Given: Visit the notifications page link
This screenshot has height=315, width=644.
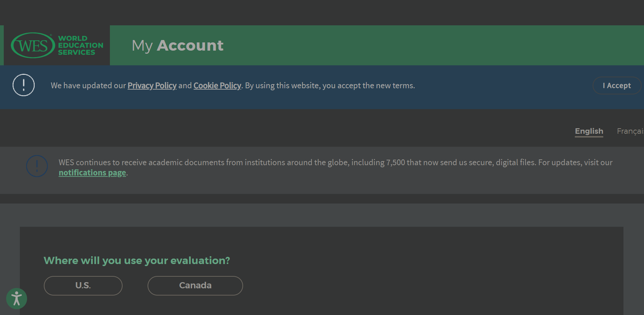Looking at the screenshot, I should pyautogui.click(x=92, y=173).
